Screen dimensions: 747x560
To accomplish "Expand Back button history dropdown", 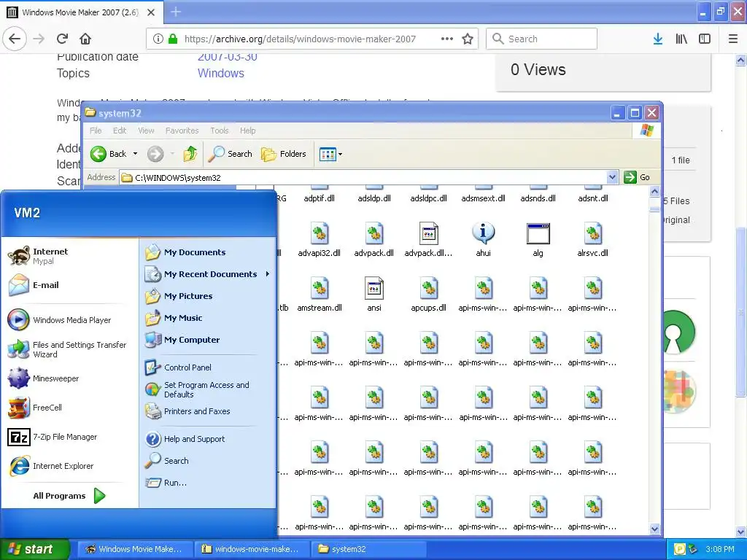I will tap(135, 154).
